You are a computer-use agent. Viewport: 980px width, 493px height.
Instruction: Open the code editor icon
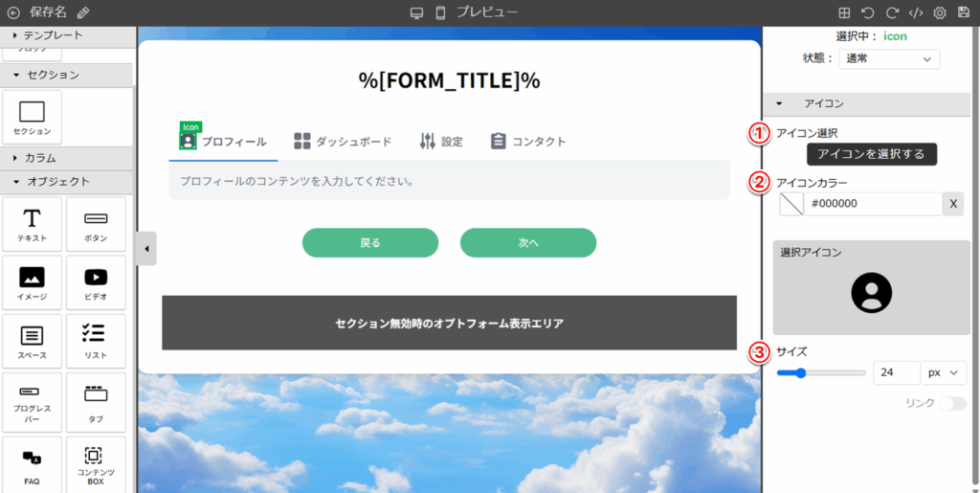(x=916, y=13)
